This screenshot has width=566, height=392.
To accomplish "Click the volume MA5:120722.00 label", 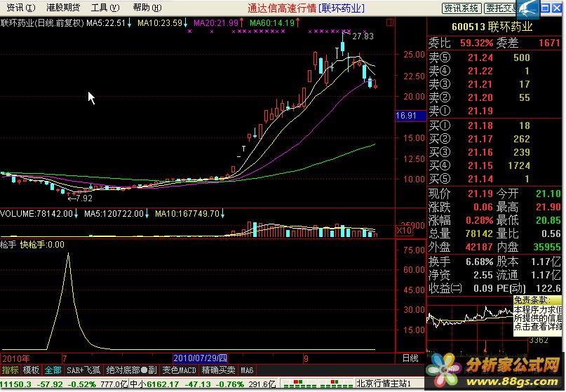I will click(x=116, y=214).
